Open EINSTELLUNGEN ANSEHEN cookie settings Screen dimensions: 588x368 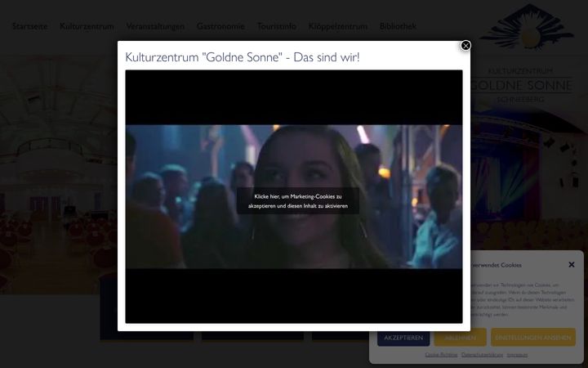[532, 338]
